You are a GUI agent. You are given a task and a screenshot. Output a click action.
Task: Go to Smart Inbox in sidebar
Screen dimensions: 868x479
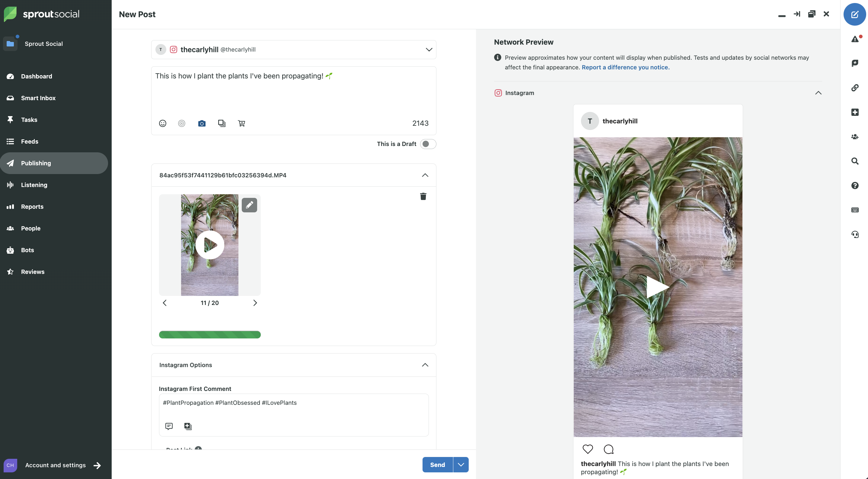point(38,98)
